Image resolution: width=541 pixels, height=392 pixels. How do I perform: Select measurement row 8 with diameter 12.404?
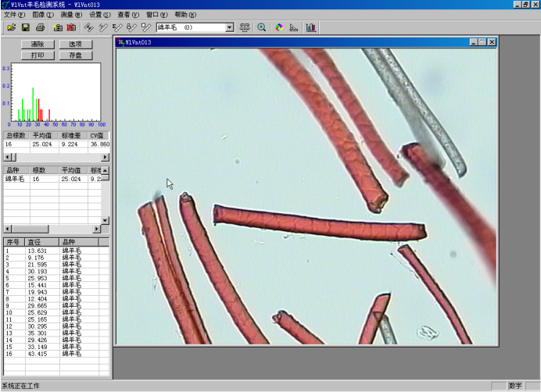tap(56, 299)
